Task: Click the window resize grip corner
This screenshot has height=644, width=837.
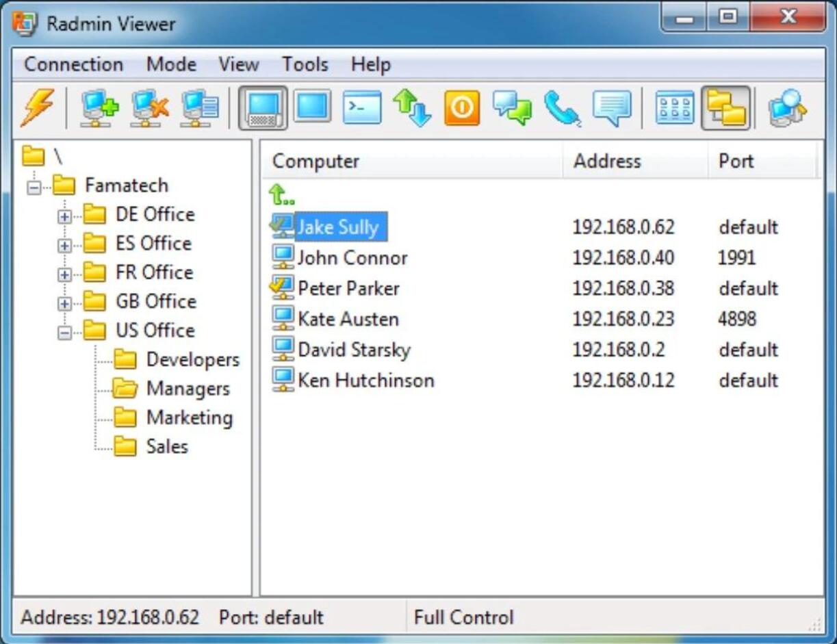Action: click(x=814, y=623)
